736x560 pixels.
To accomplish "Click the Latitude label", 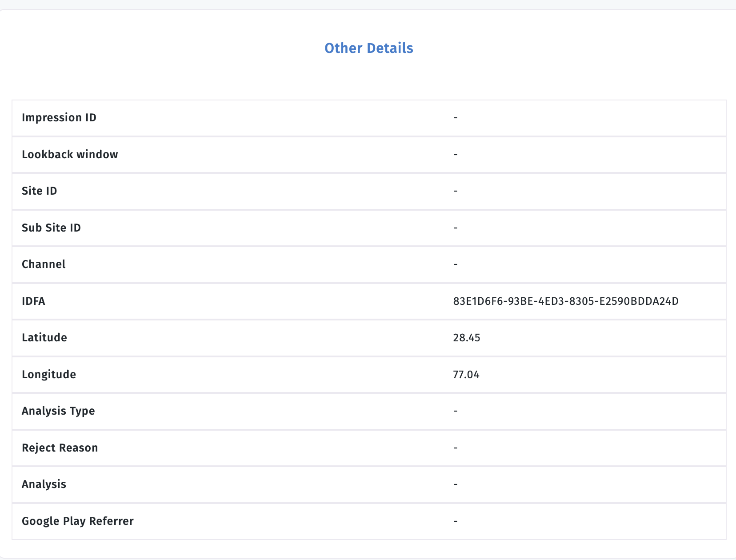I will click(x=44, y=338).
